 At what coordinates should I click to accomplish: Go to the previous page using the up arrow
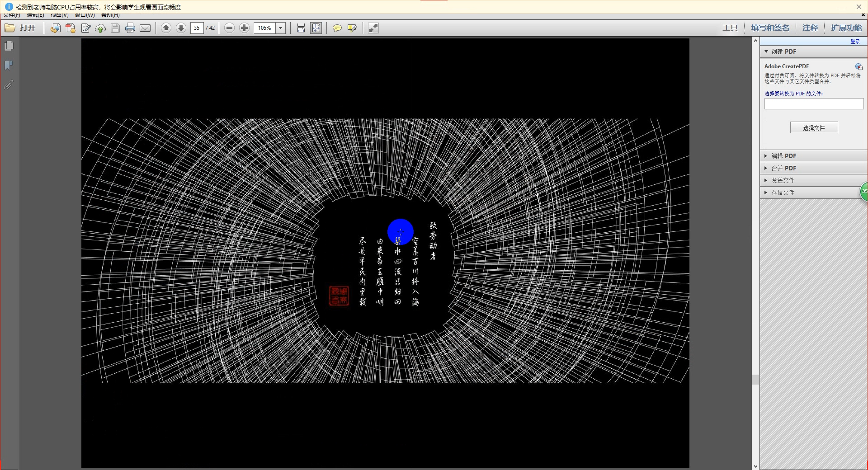(166, 28)
